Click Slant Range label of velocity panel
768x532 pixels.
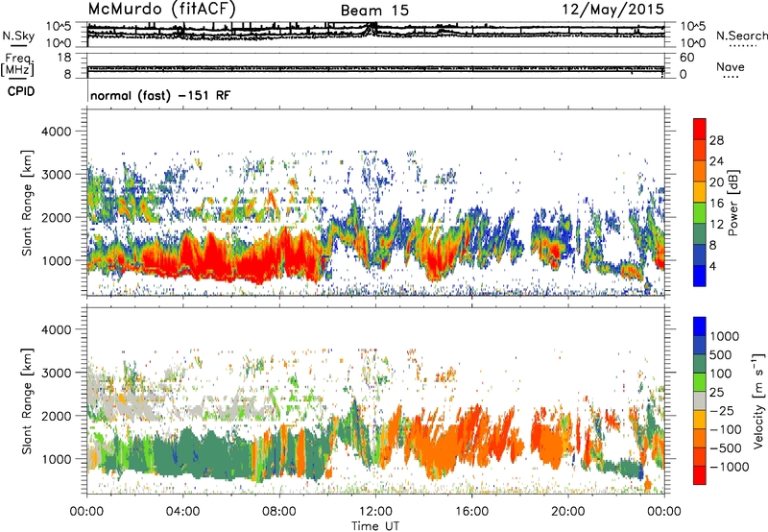(27, 401)
